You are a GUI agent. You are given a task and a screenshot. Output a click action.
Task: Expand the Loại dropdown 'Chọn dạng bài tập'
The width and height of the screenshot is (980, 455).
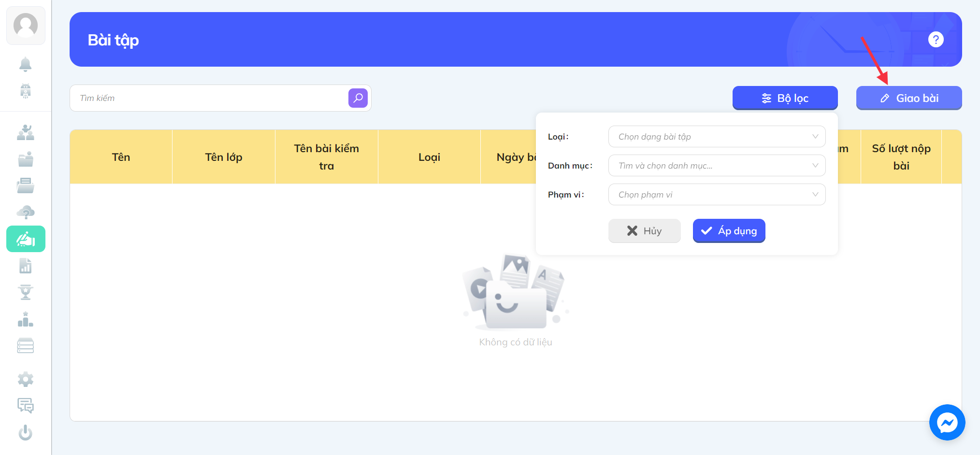(x=717, y=137)
